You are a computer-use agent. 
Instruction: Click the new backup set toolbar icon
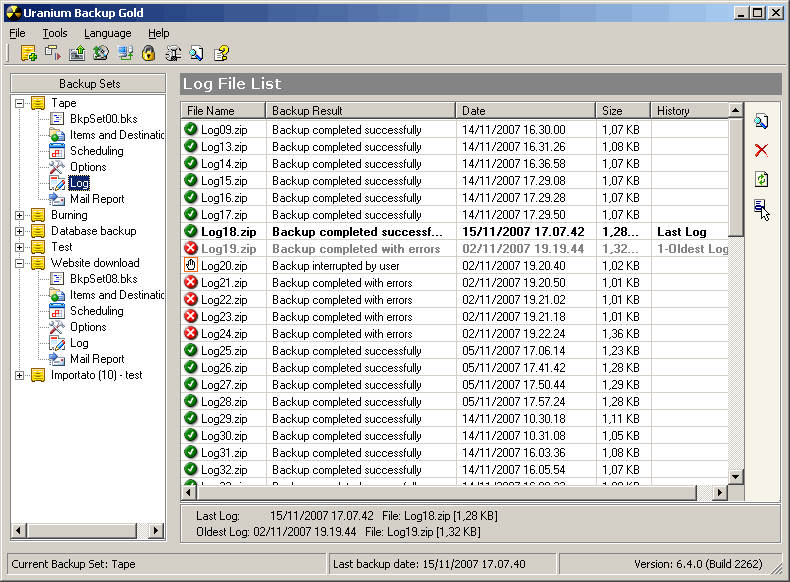(x=28, y=53)
